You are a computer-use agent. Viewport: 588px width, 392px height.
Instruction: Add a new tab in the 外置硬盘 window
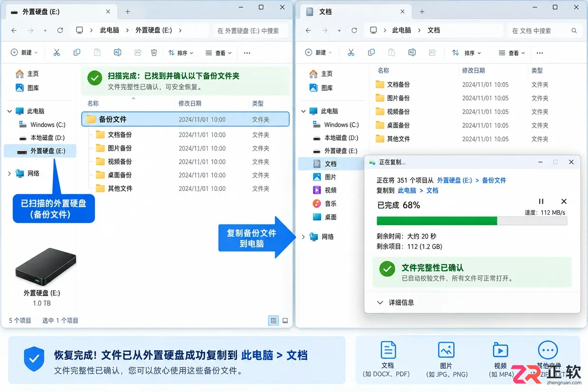(128, 12)
